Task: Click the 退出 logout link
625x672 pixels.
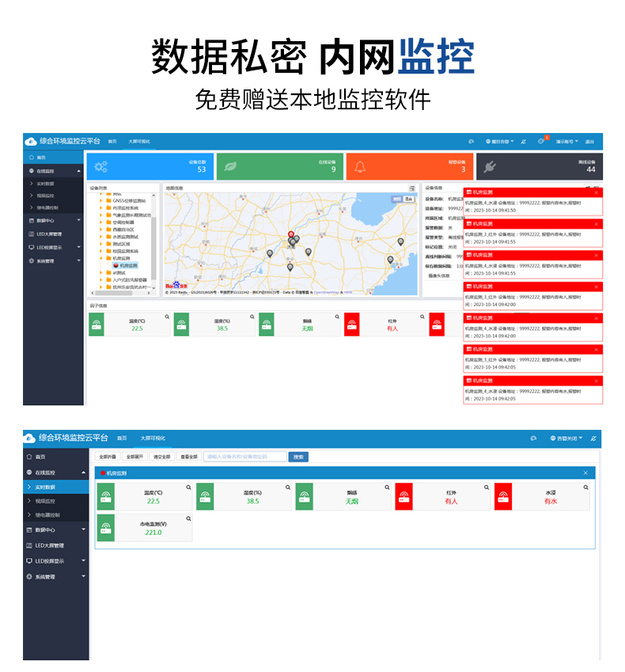Action: click(x=589, y=141)
